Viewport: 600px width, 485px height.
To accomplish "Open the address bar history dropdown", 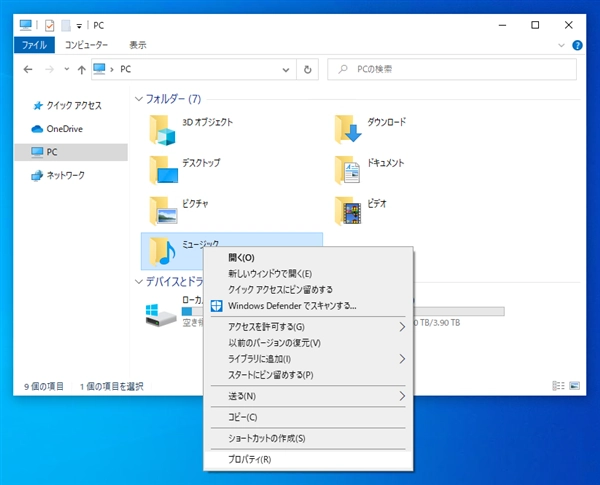I will coord(285,70).
